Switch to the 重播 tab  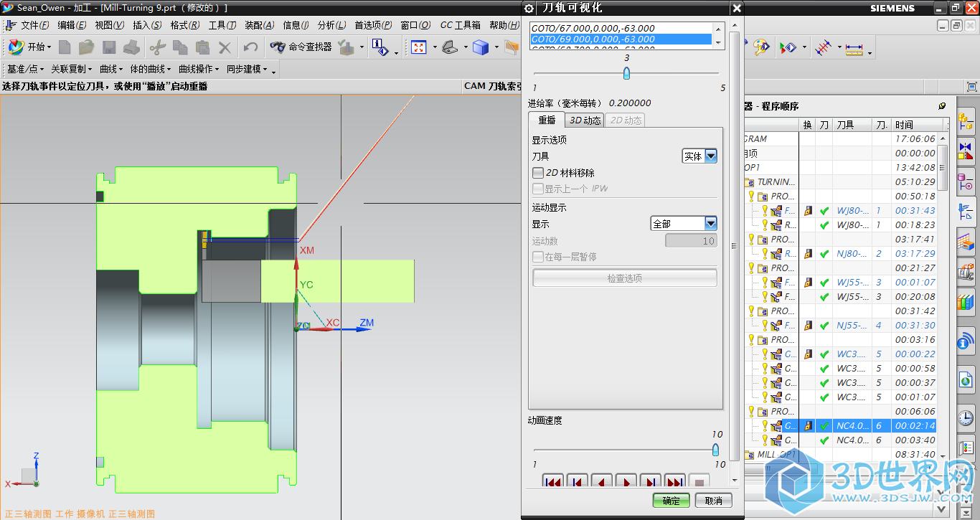[547, 120]
